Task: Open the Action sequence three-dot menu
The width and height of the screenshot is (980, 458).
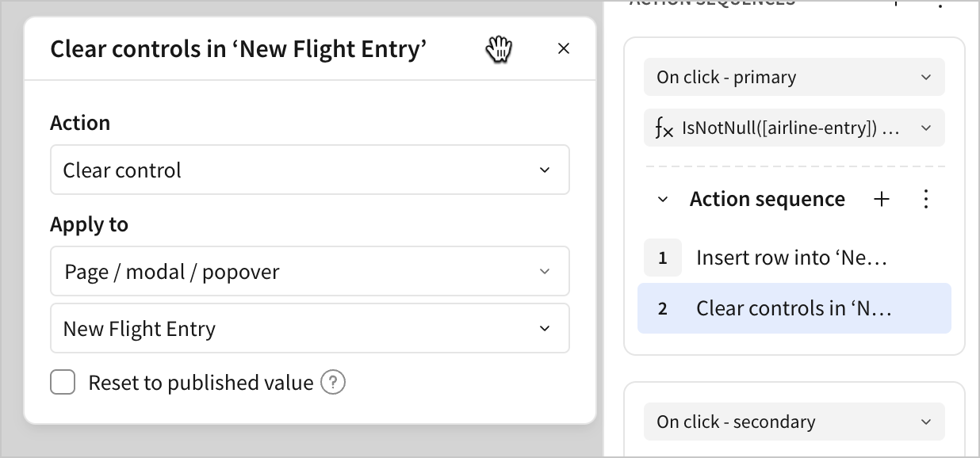Action: pos(925,199)
